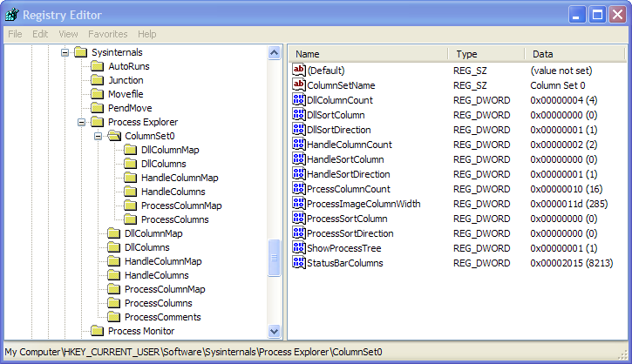Select the HandleSortColumn DWORD icon

point(299,159)
